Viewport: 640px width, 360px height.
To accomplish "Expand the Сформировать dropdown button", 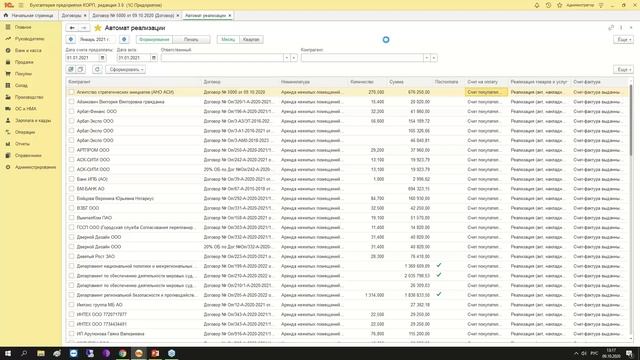I will pos(126,69).
